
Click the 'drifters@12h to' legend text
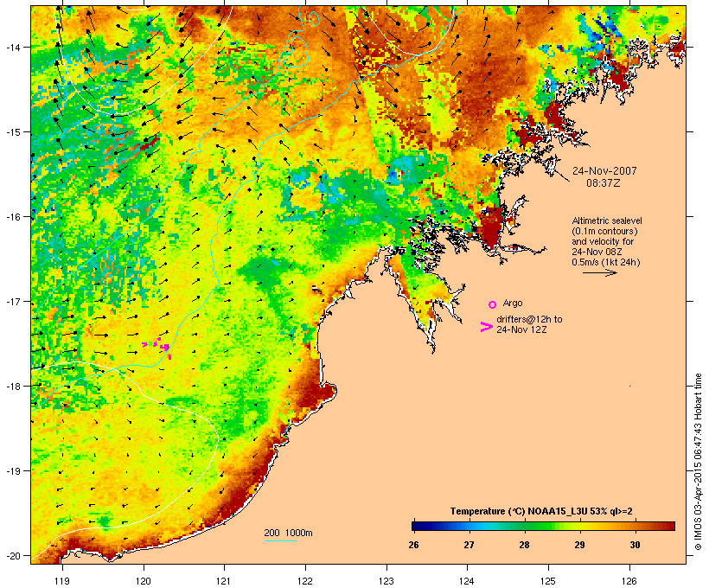[x=529, y=319]
